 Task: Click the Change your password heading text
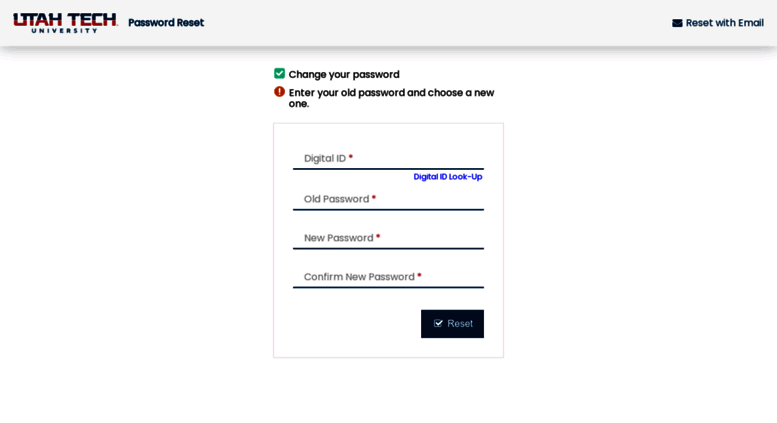(x=344, y=74)
